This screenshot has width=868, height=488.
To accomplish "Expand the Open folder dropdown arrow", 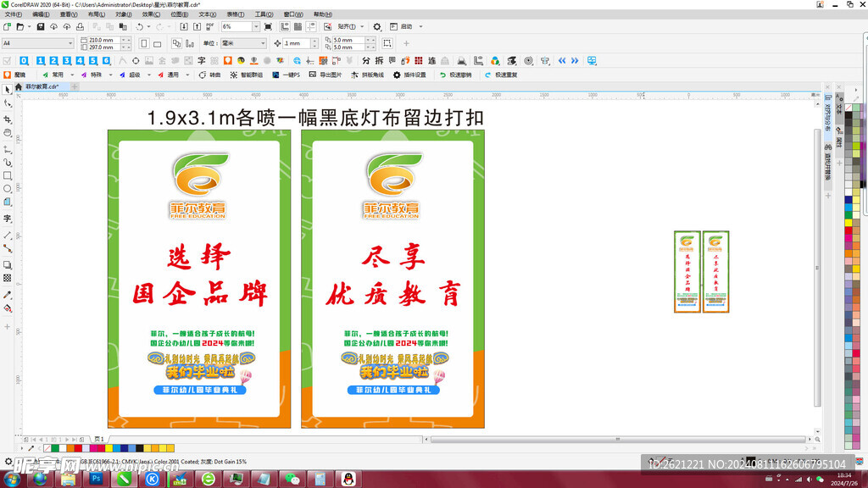I will click(30, 26).
